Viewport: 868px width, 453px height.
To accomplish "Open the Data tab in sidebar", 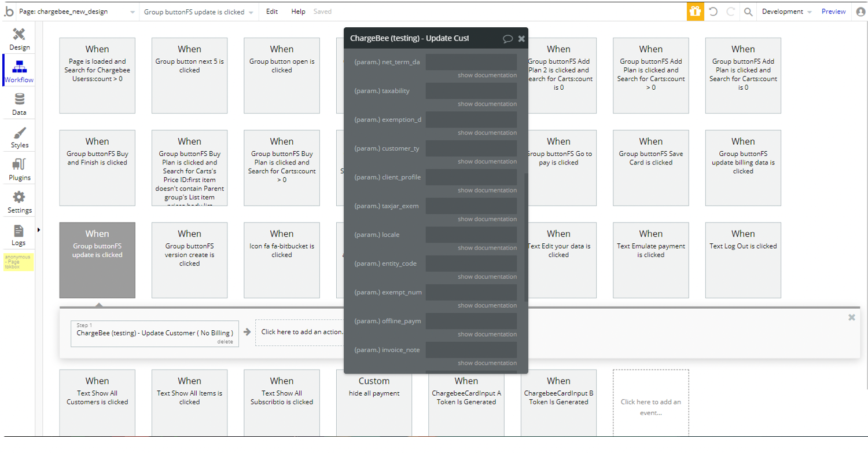I will tap(19, 104).
